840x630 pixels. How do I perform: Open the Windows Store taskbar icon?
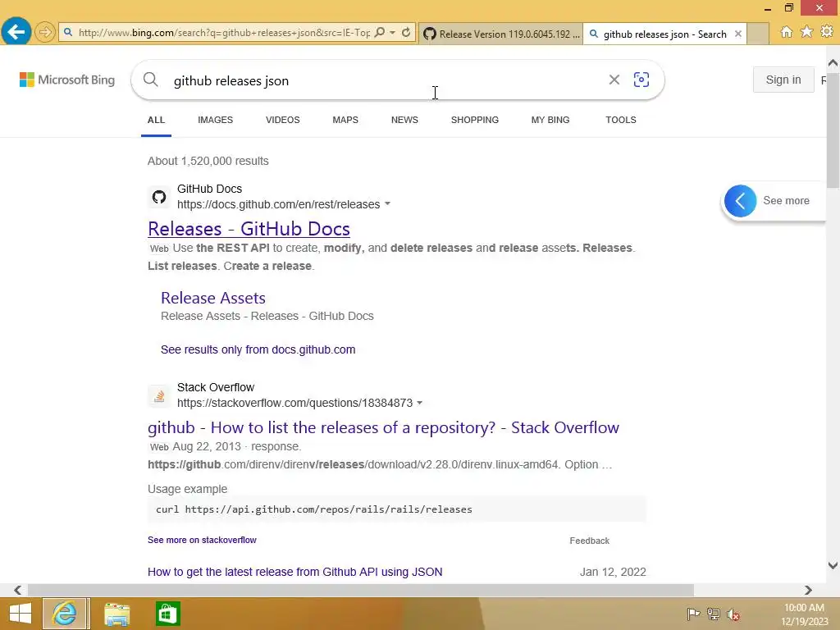coord(167,614)
